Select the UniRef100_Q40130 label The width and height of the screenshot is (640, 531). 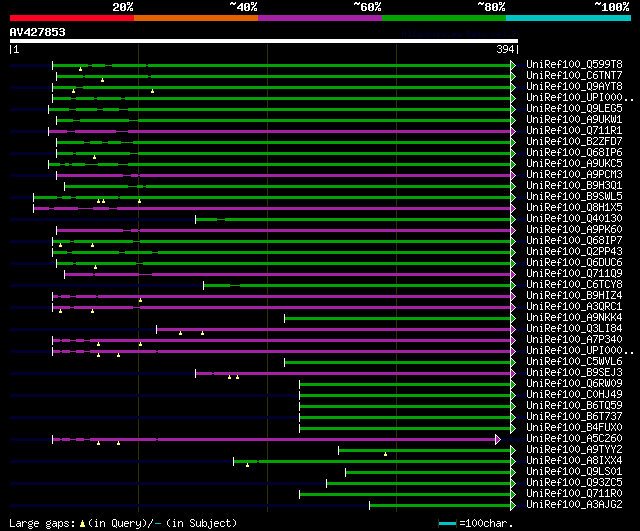click(574, 219)
